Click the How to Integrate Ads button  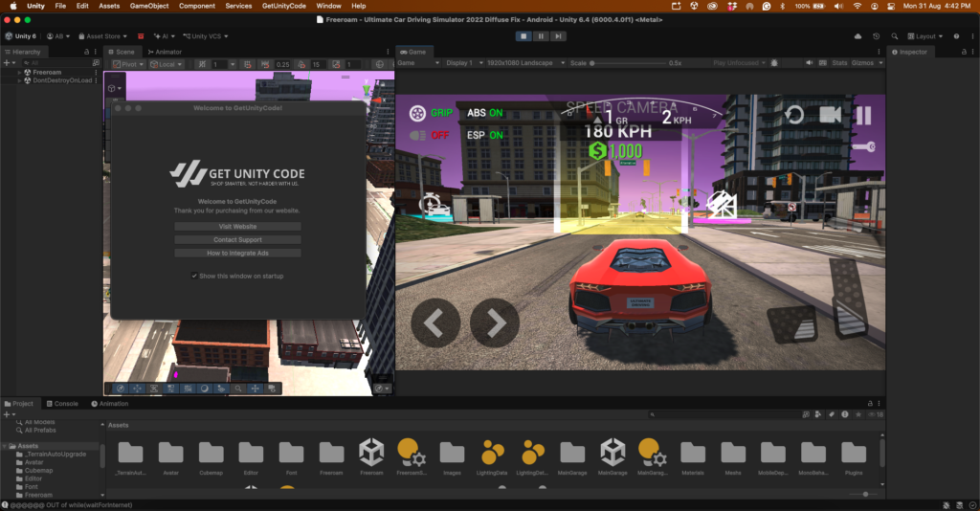[x=237, y=253]
